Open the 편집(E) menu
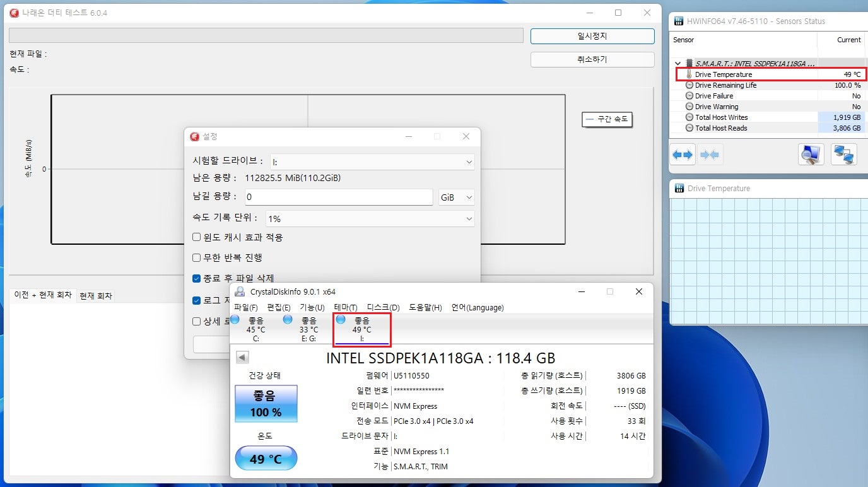 pyautogui.click(x=279, y=308)
